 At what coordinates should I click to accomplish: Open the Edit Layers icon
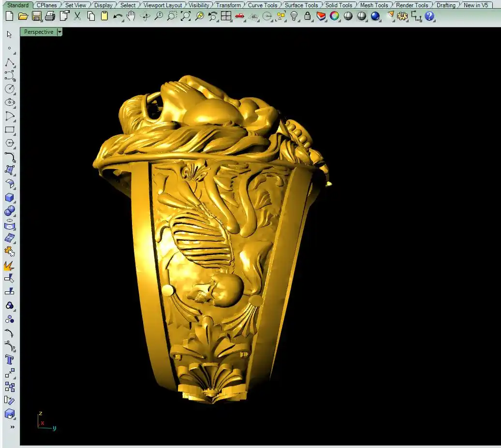(321, 16)
